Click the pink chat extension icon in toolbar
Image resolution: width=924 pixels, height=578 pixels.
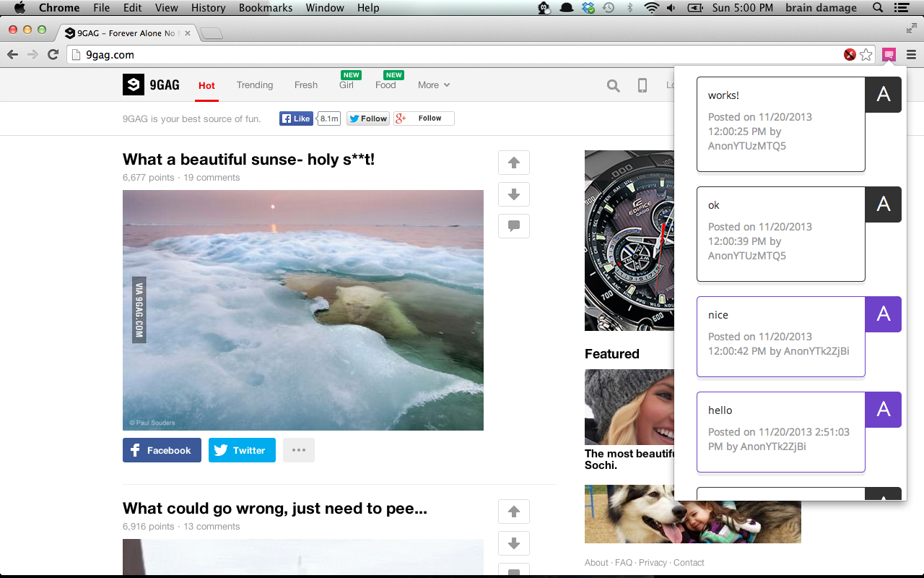pos(889,54)
